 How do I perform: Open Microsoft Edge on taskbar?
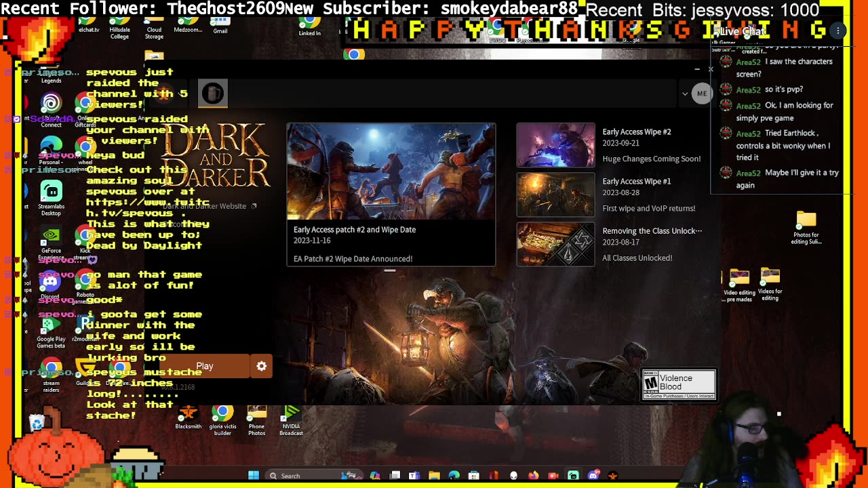[454, 476]
